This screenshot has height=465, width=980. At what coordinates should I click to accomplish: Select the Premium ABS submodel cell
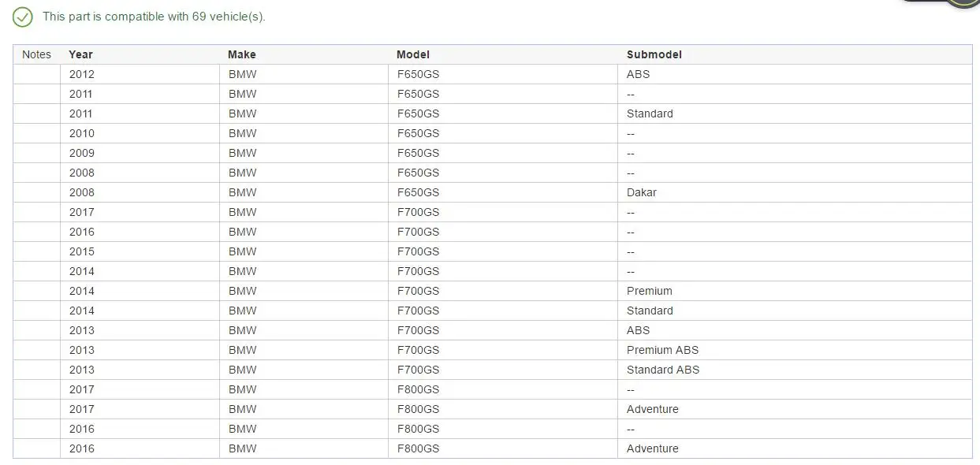(662, 350)
